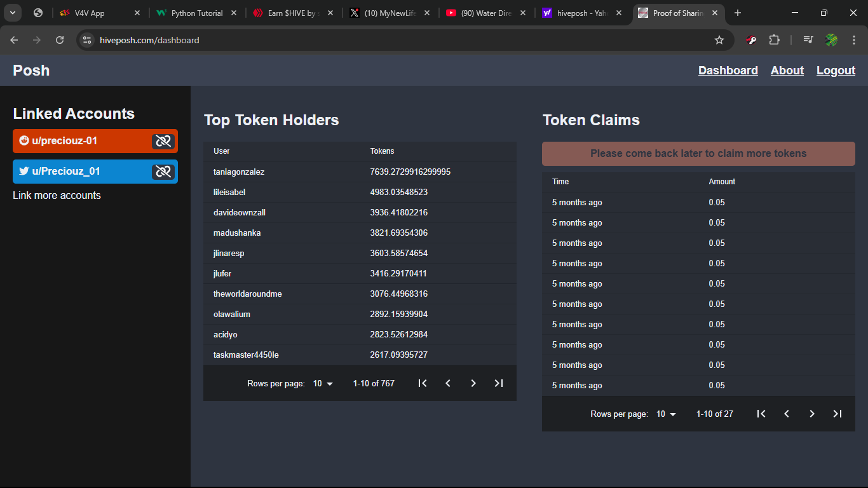The height and width of the screenshot is (488, 868).
Task: Unlink the u/preciouz-01 Reddit account
Action: tap(163, 141)
